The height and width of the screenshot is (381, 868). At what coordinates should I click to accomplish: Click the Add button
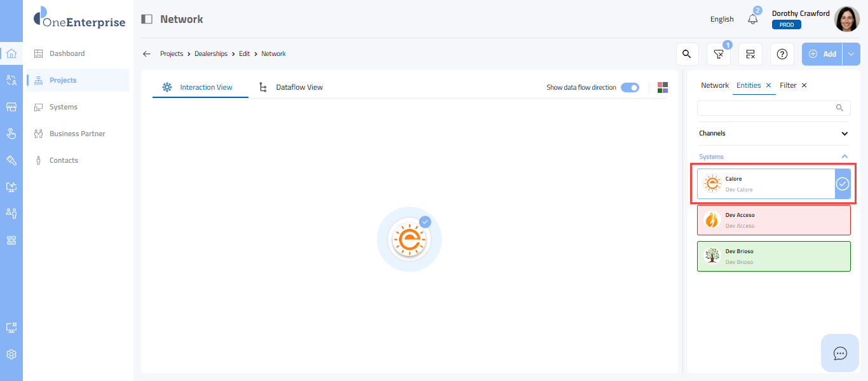pyautogui.click(x=822, y=54)
